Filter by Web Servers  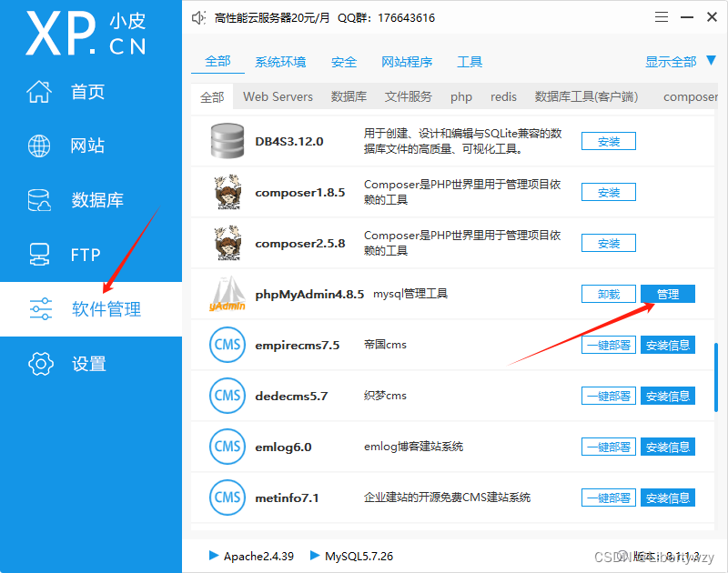(278, 97)
